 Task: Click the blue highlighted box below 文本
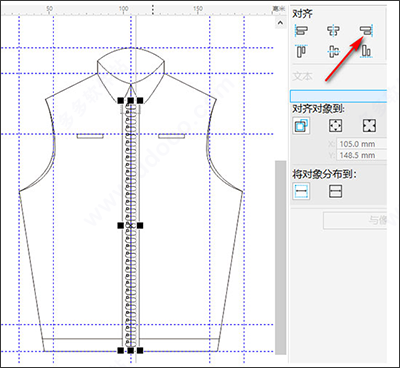pyautogui.click(x=338, y=96)
